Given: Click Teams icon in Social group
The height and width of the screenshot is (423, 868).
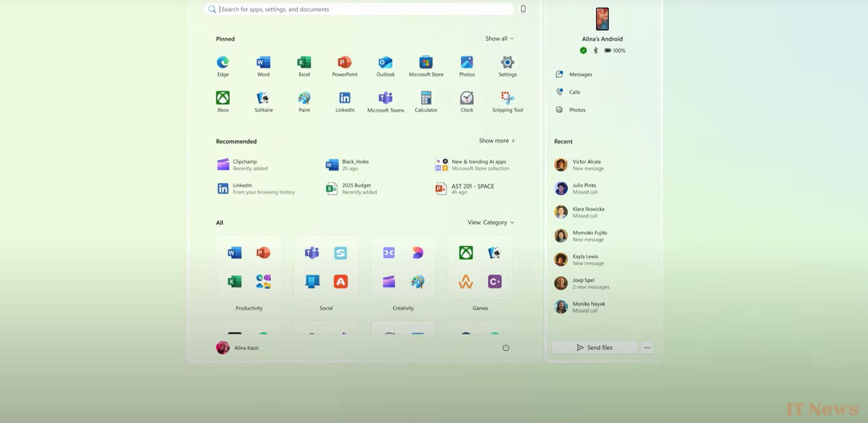Looking at the screenshot, I should pos(312,253).
